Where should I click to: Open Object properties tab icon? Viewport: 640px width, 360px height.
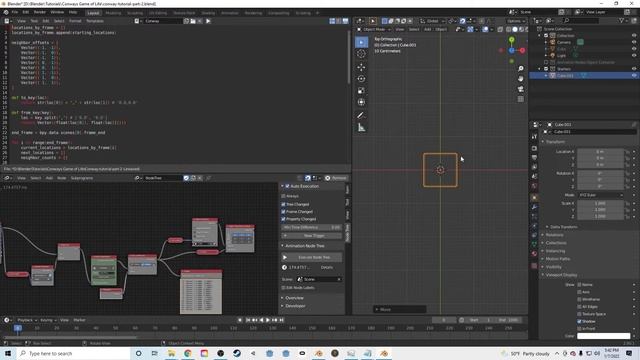pos(534,198)
